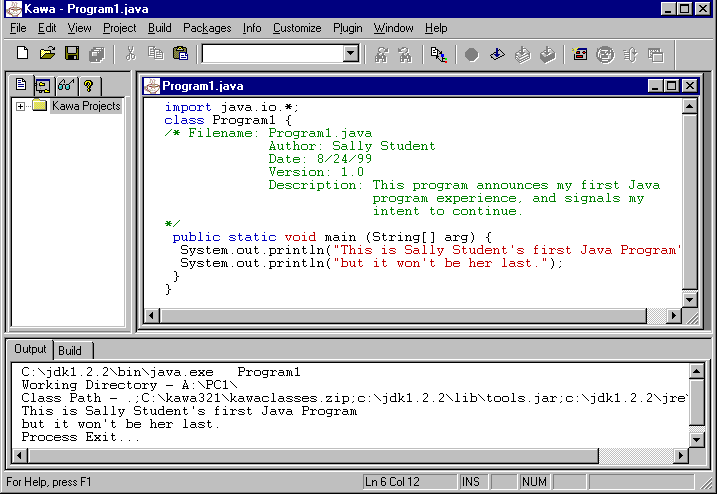This screenshot has width=717, height=494.
Task: Click the greyed windows icon ending the toolbar
Action: tap(656, 55)
